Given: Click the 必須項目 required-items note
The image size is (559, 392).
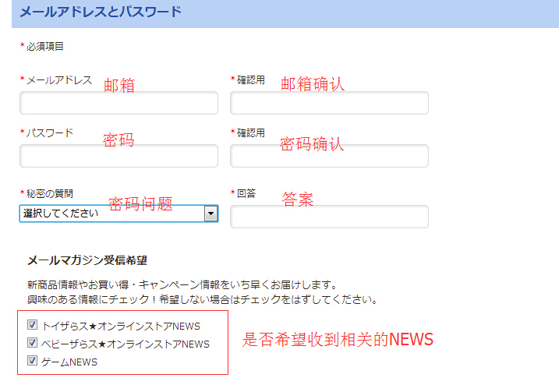Looking at the screenshot, I should point(45,47).
